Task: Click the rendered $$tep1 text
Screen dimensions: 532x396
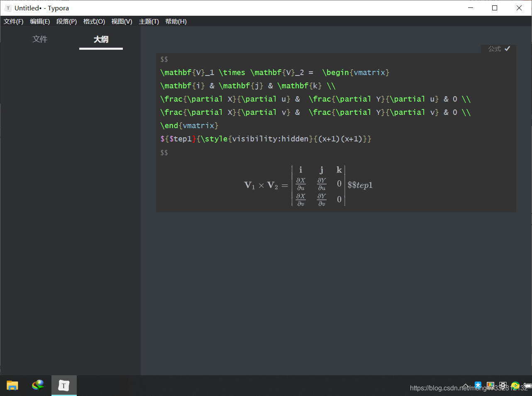Action: [x=360, y=185]
